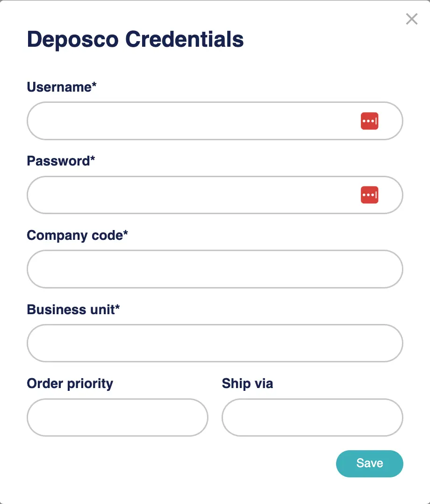Viewport: 430px width, 504px height.
Task: Click the required asterisk after Business unit
Action: coord(118,308)
